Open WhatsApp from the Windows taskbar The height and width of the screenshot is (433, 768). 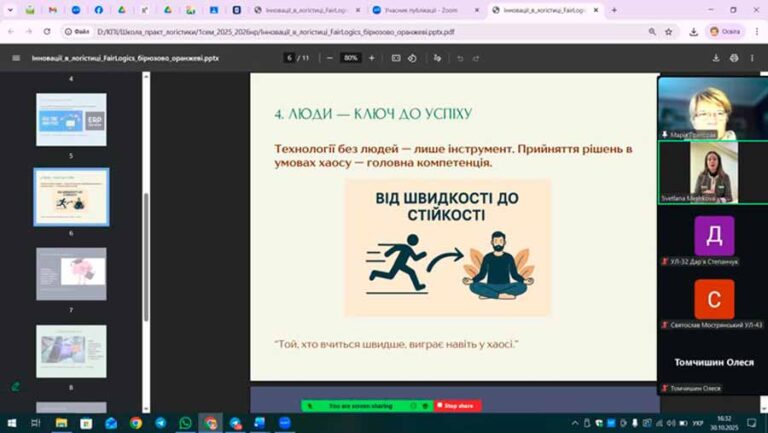(x=185, y=423)
